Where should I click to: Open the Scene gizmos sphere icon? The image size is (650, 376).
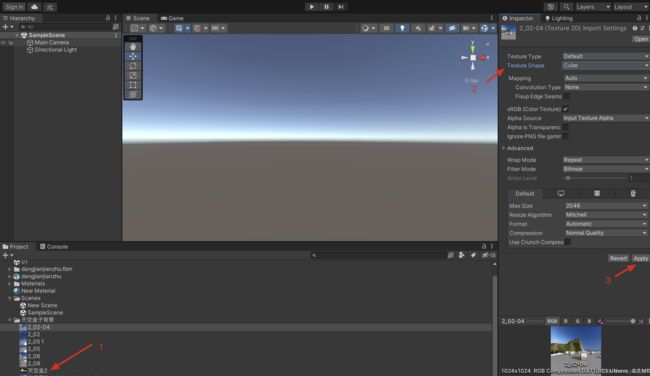484,28
